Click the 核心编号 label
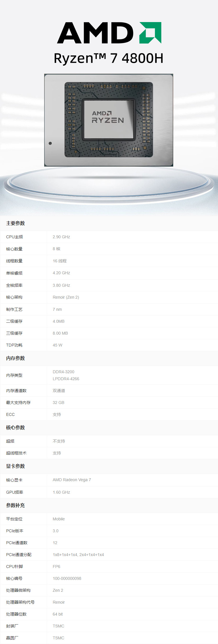 [x=14, y=578]
